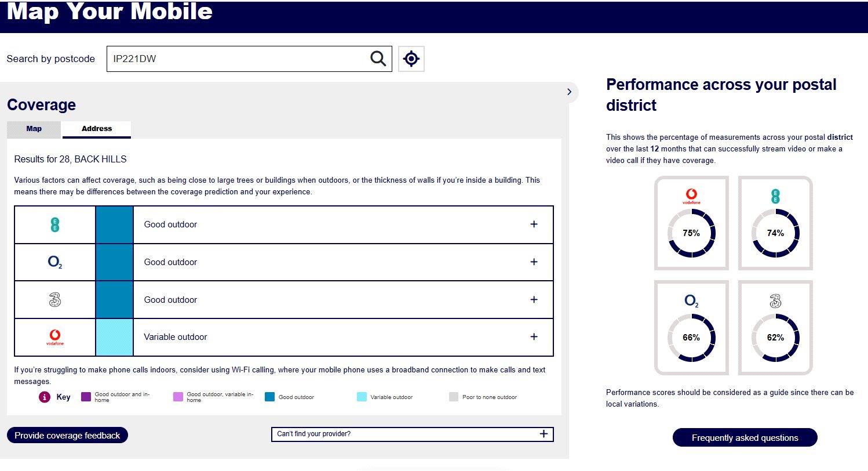Click the Key info icon
868x471 pixels.
tap(44, 397)
